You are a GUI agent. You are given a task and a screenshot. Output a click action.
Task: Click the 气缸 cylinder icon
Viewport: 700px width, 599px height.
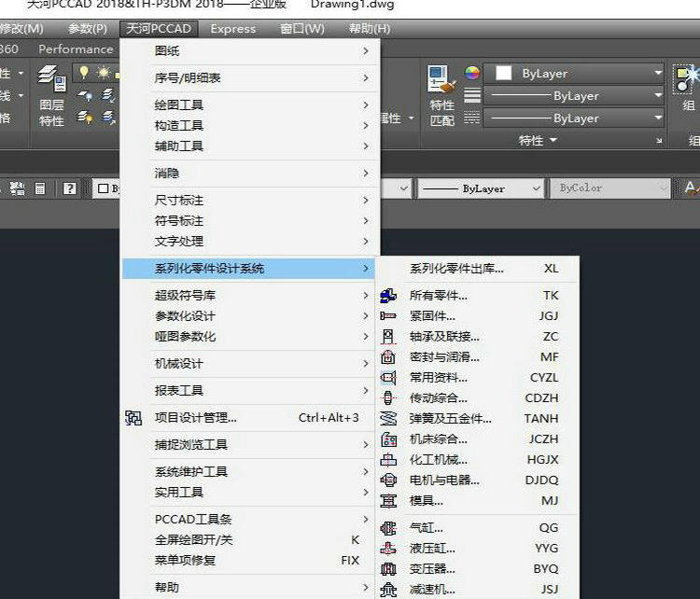(388, 528)
